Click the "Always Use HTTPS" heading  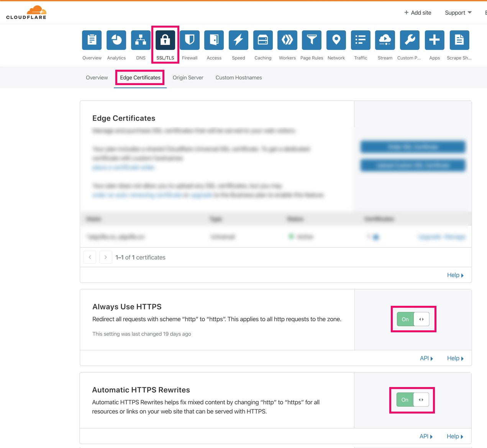127,307
